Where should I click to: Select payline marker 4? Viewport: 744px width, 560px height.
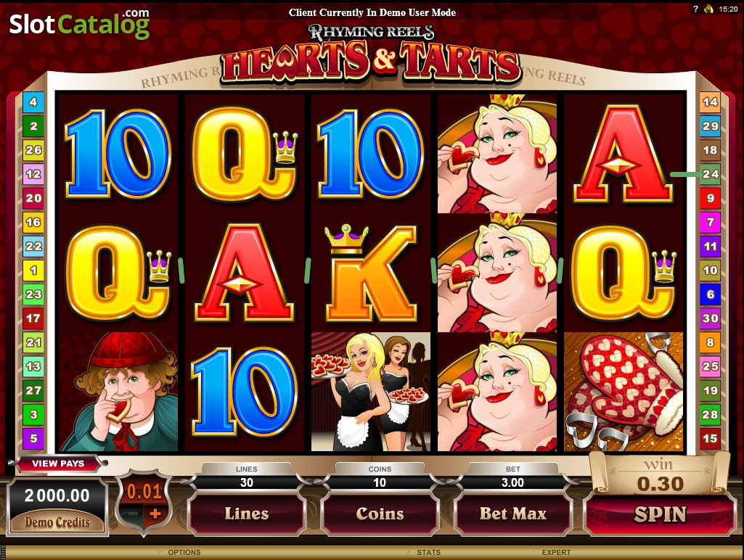(x=33, y=102)
